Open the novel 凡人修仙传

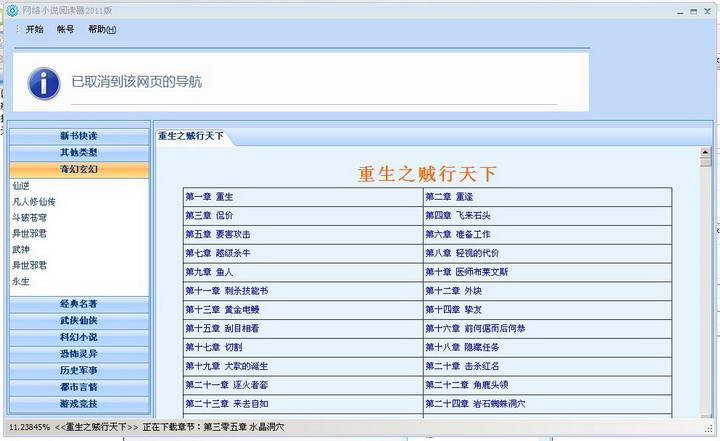coord(34,202)
